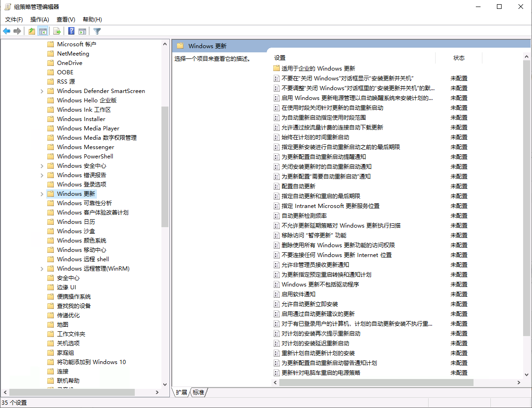
Task: Toggle Show/Hide Action Pane icon
Action: 82,31
